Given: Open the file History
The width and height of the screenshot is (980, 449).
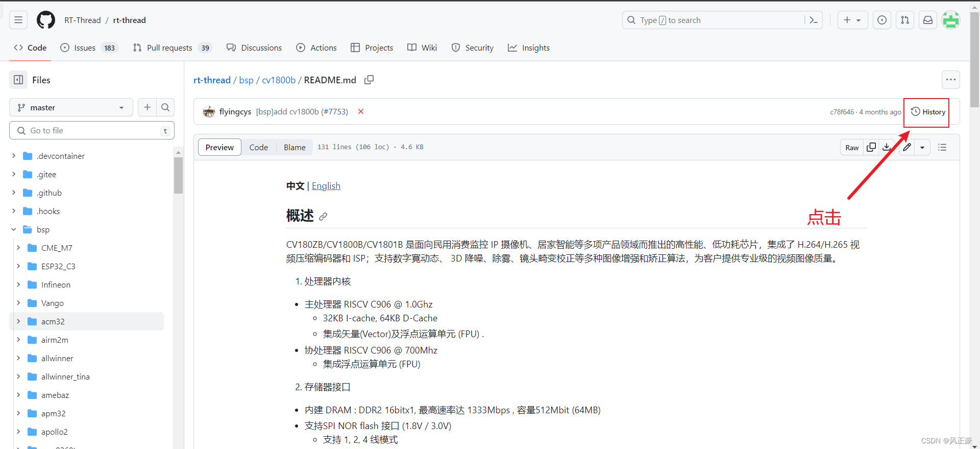Looking at the screenshot, I should click(928, 112).
